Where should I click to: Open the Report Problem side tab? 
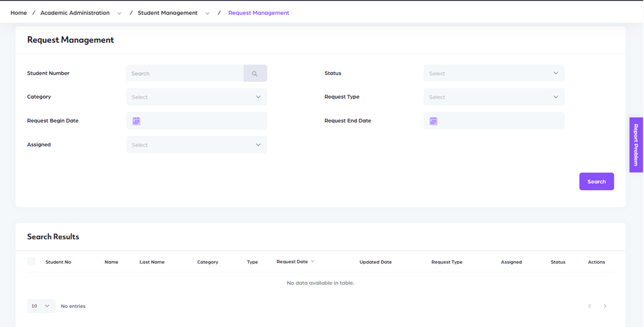[x=636, y=144]
